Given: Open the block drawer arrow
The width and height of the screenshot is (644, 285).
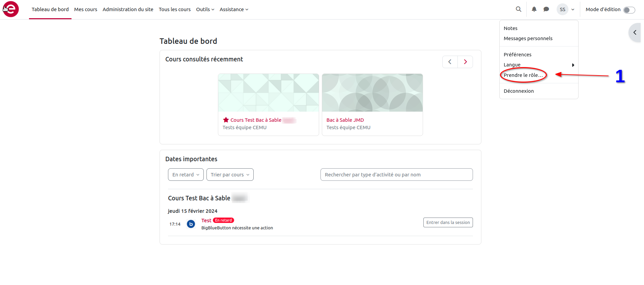Looking at the screenshot, I should pos(635,33).
